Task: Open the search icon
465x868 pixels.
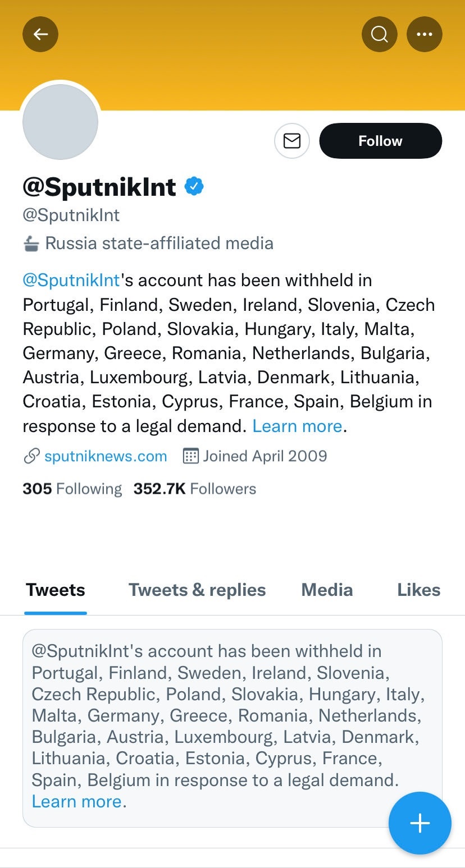Action: (379, 34)
